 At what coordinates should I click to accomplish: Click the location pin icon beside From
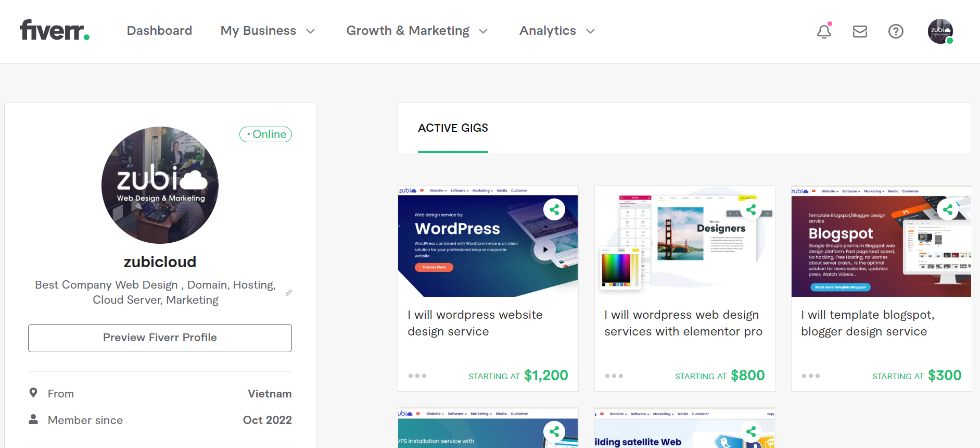(33, 393)
